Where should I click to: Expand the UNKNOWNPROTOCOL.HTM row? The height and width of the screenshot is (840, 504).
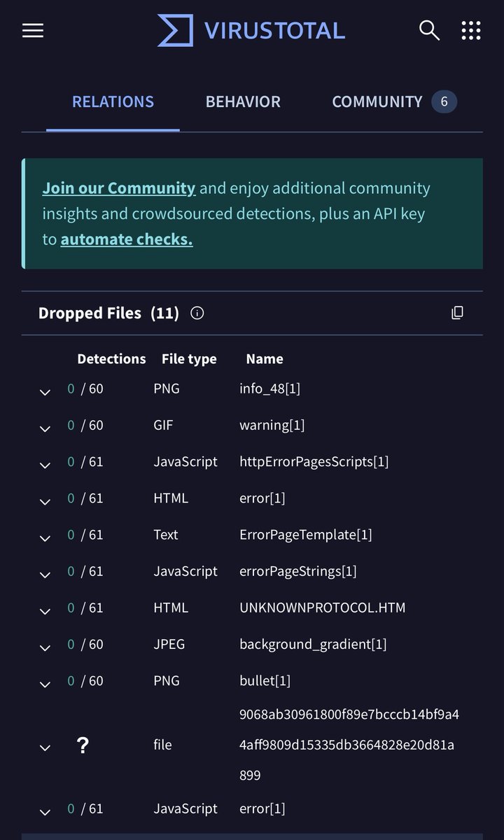click(x=45, y=611)
